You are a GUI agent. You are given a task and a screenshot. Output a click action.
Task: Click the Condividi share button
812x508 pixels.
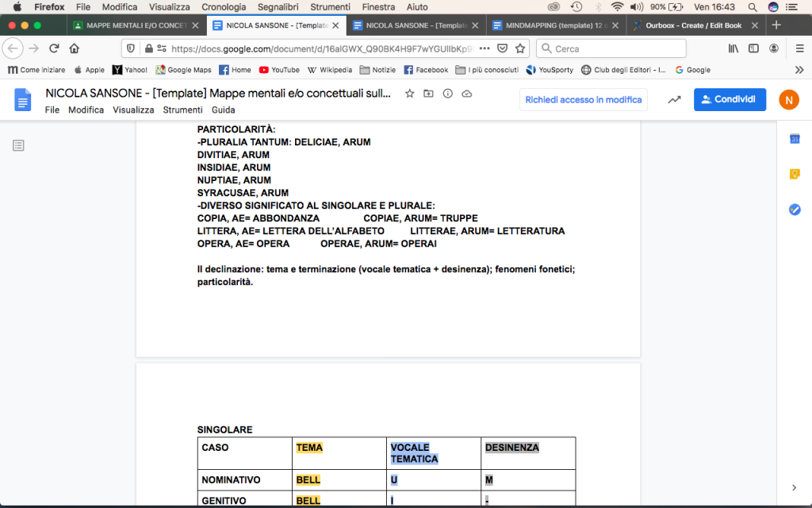730,100
